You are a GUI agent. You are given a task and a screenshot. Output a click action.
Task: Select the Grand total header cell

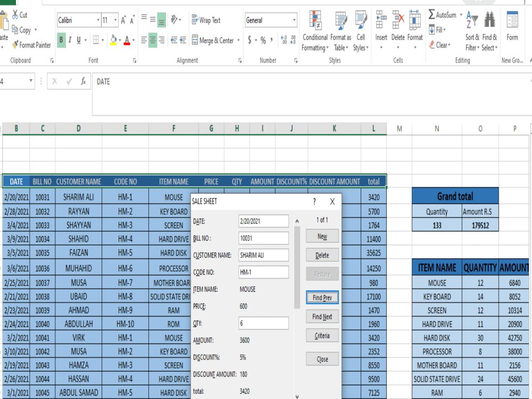[455, 196]
